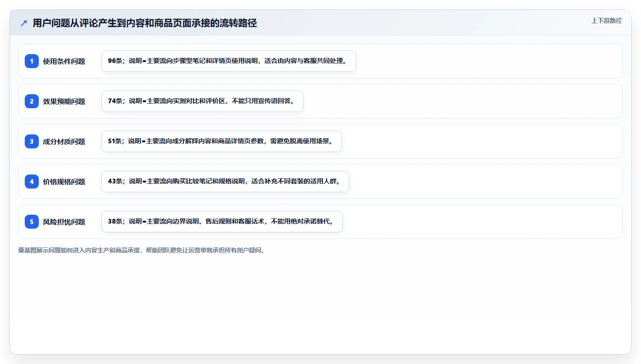Select number badge 5 for 风险担忧问题
This screenshot has height=364, width=641.
32,222
